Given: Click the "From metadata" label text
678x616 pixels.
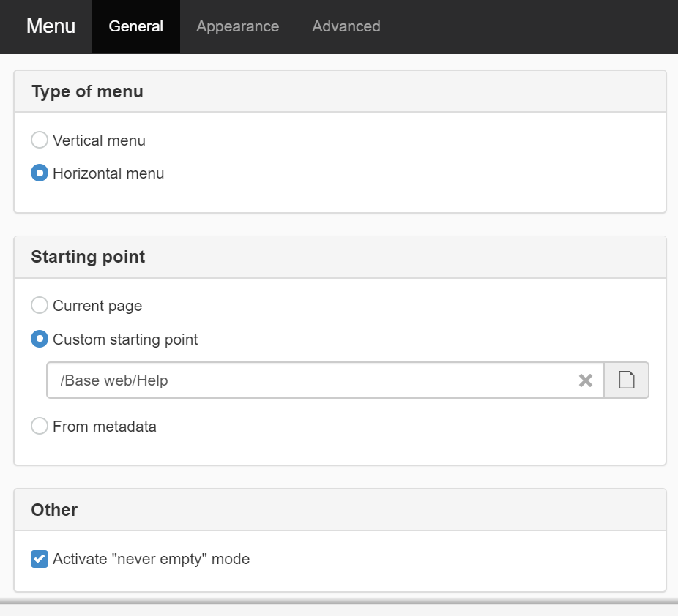Looking at the screenshot, I should pos(105,427).
